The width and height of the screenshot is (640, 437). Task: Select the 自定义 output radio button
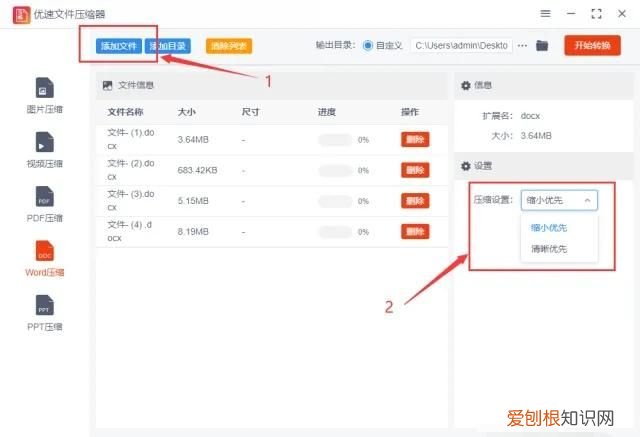(367, 45)
